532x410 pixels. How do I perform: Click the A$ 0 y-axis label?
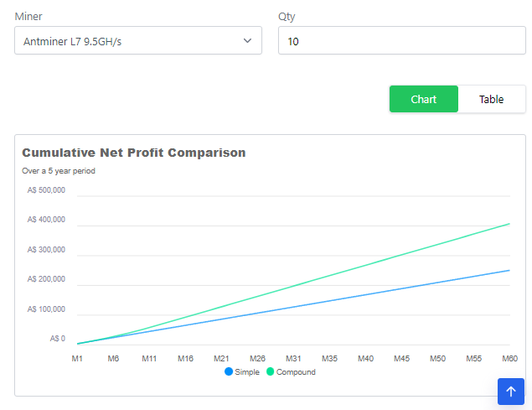pos(57,339)
